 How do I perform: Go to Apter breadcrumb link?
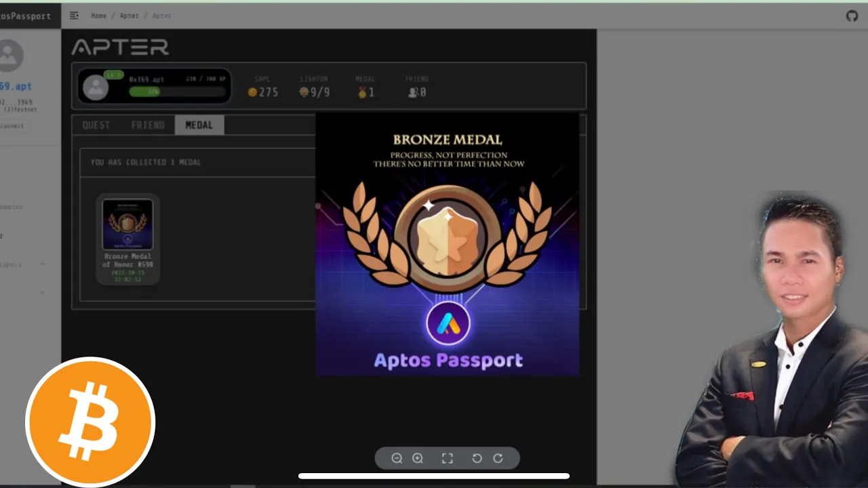[x=129, y=16]
